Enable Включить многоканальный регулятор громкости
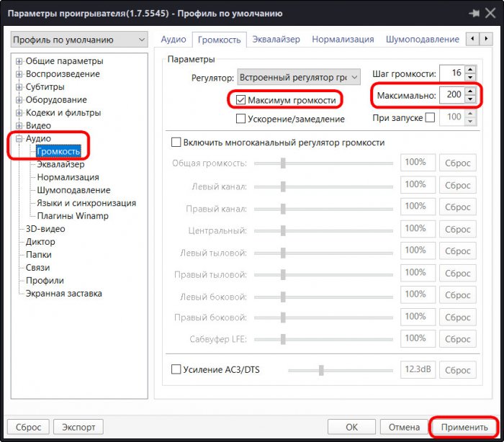 (175, 143)
